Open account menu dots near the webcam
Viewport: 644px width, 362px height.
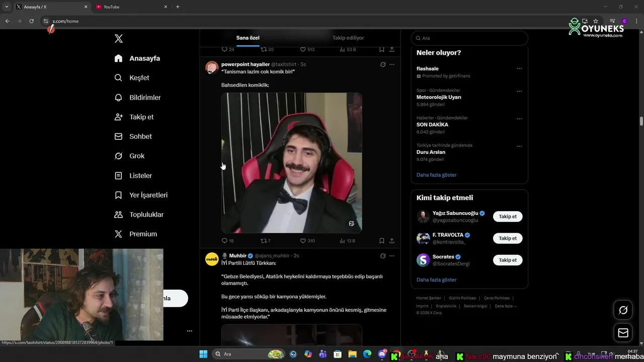(190, 331)
